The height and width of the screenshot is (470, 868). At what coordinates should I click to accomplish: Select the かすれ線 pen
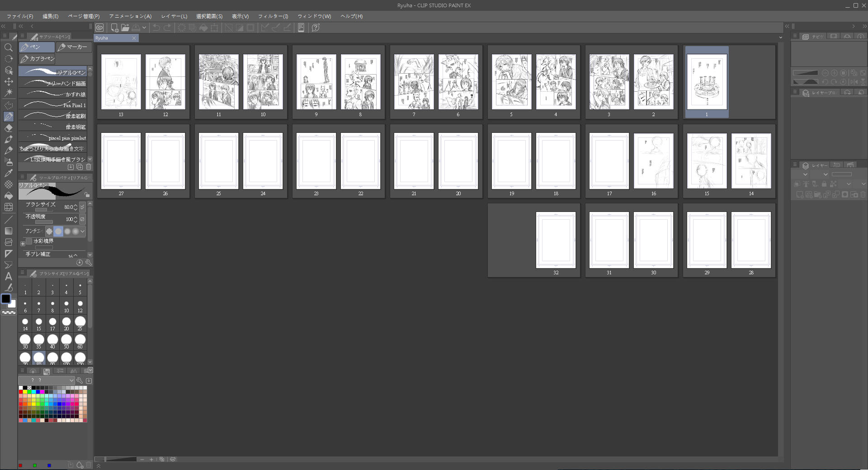pyautogui.click(x=52, y=94)
